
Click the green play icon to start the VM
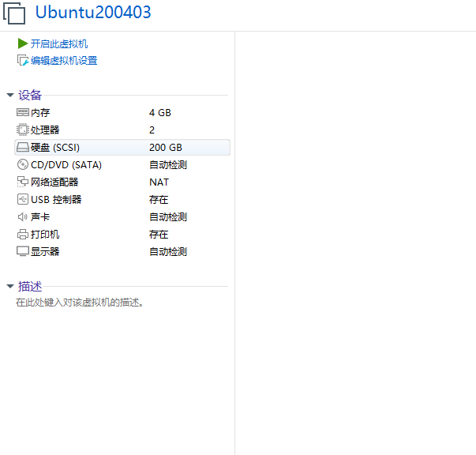pos(23,43)
